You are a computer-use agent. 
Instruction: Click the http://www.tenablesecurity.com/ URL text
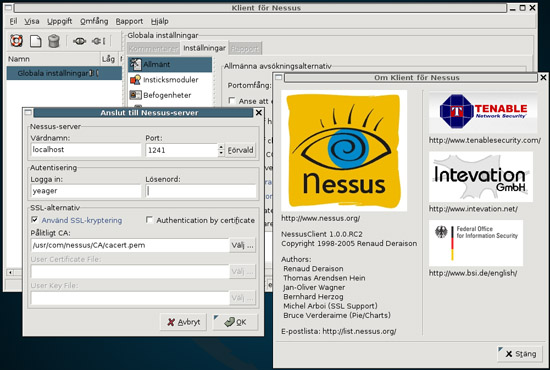pos(485,140)
